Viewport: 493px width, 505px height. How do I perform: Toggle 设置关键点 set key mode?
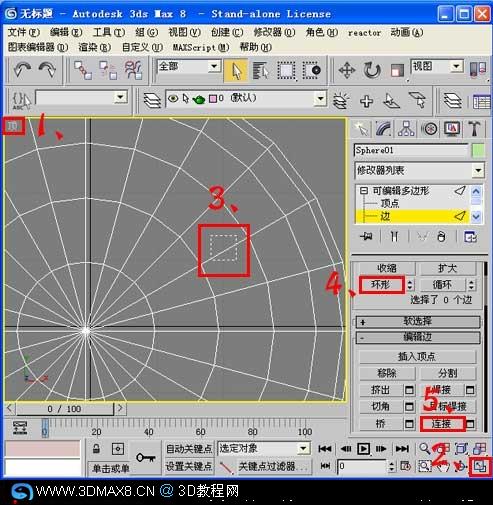[189, 466]
